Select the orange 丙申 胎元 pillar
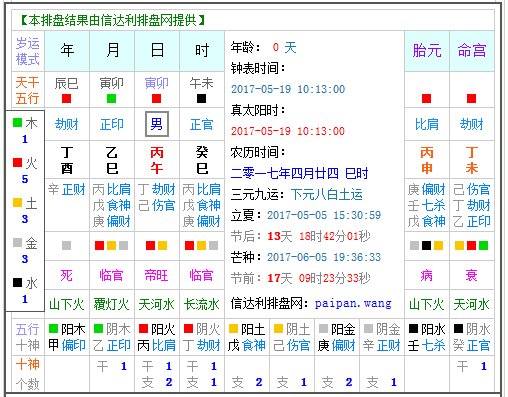This screenshot has width=508, height=397. coord(427,160)
